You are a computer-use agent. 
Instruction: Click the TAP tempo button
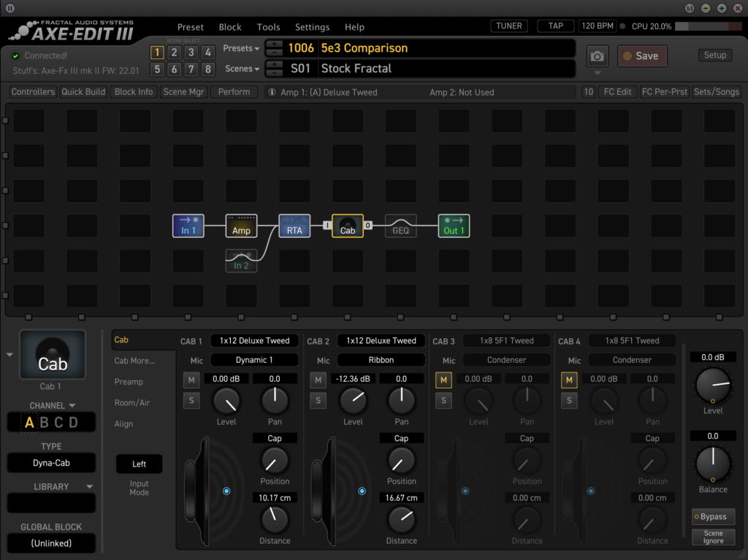pos(555,26)
